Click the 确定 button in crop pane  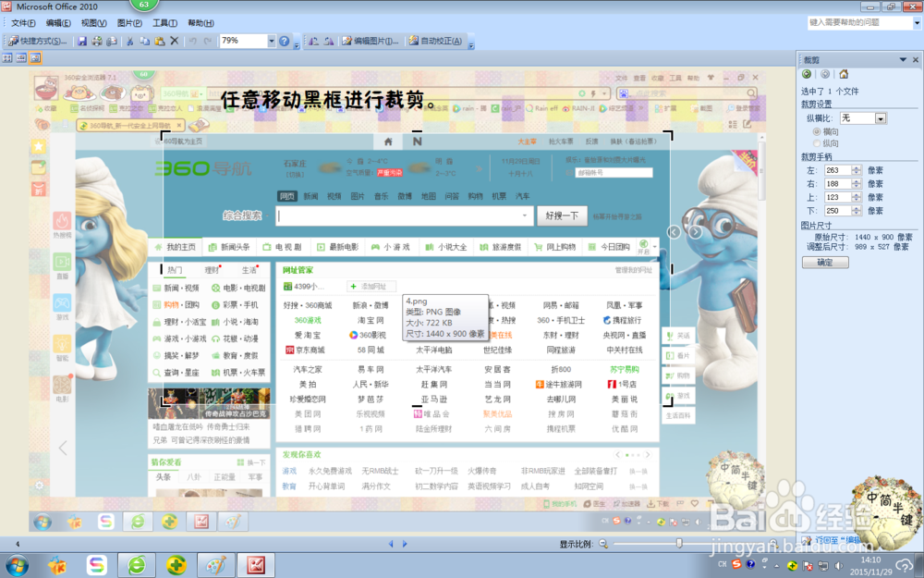click(x=825, y=263)
